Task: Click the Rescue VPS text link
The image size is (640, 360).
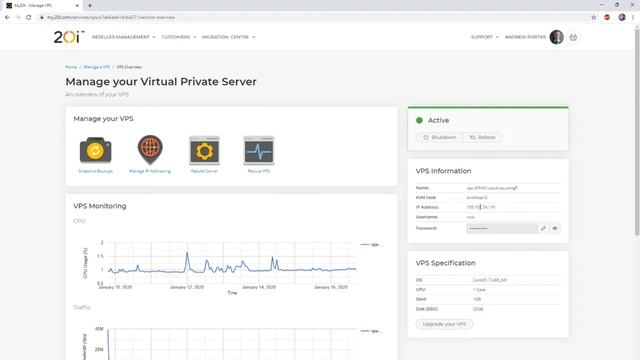Action: pyautogui.click(x=259, y=171)
